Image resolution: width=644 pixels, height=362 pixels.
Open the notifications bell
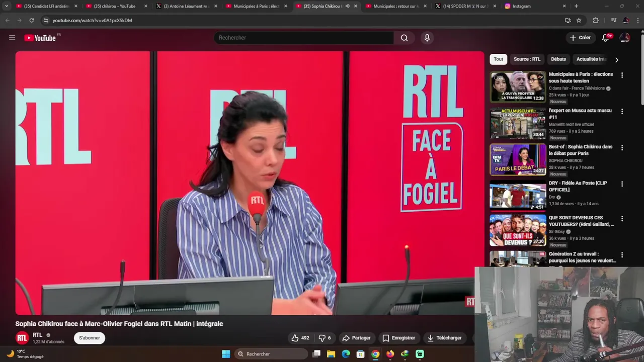(x=606, y=38)
